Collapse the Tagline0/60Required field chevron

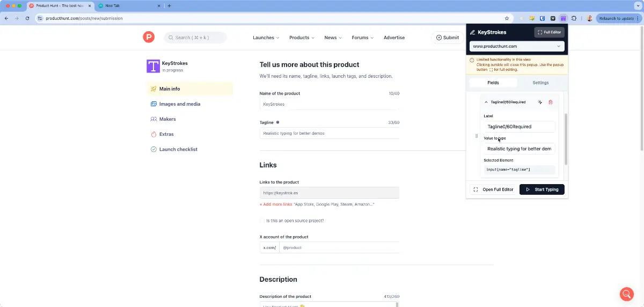pos(486,102)
